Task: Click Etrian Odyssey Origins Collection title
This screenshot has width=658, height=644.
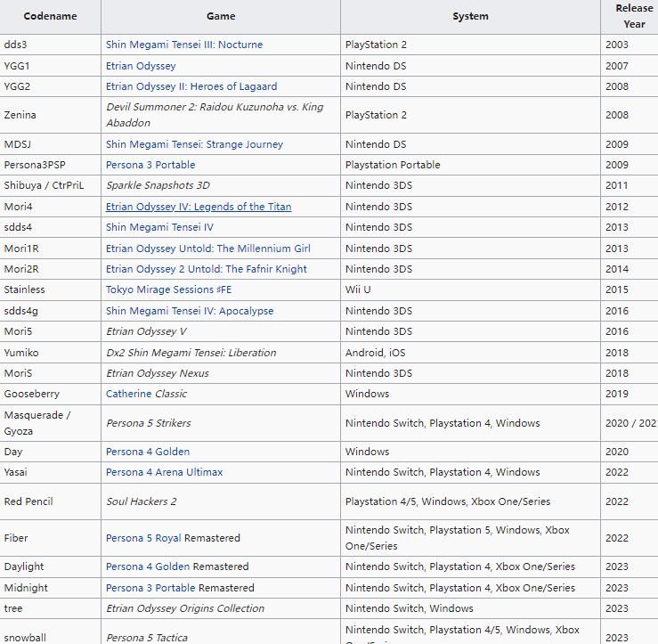Action: click(185, 608)
